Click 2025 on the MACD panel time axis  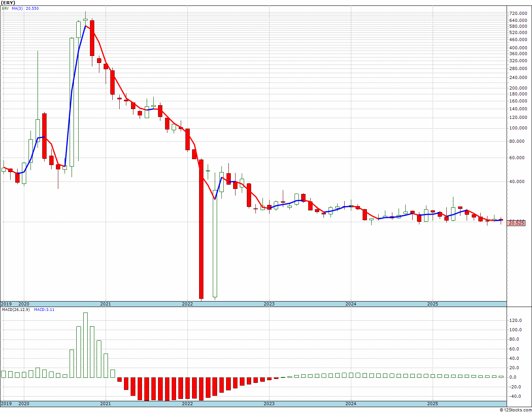point(433,404)
